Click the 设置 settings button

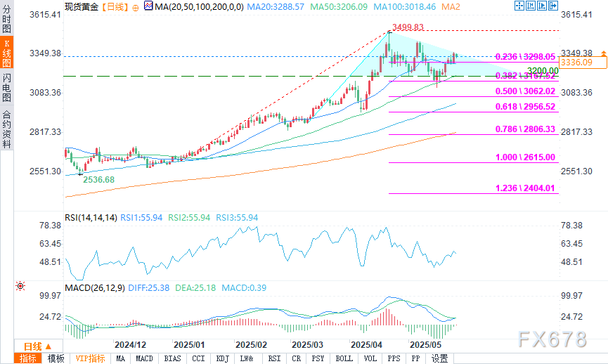440,358
